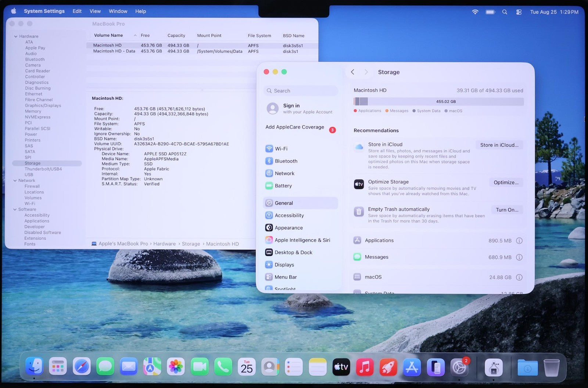Open Finder from the Dock

tap(35, 366)
